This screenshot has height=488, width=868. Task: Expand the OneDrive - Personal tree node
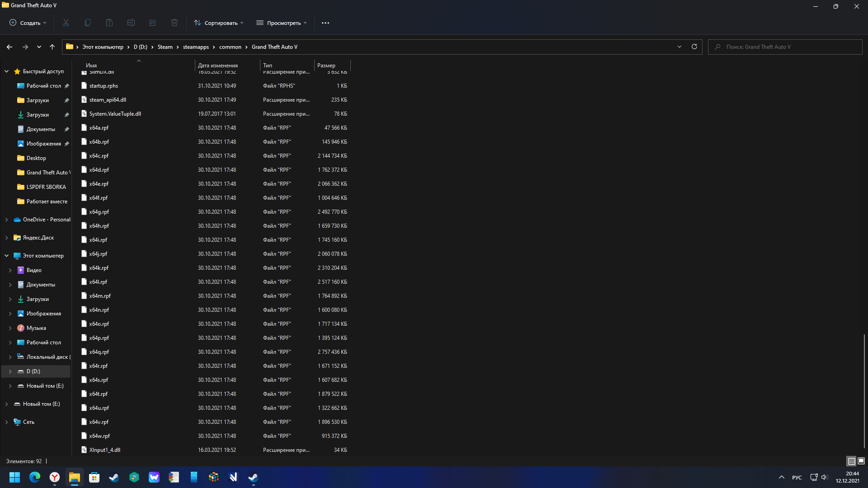coord(7,220)
